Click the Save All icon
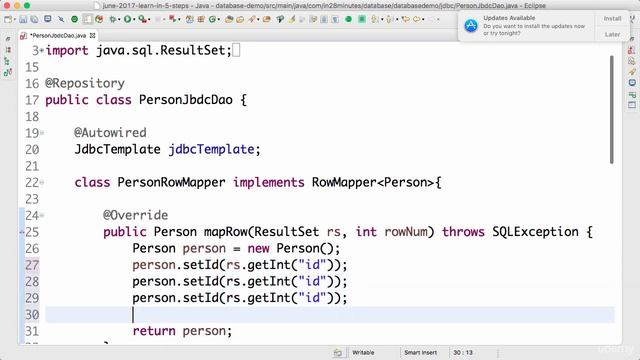This screenshot has width=640, height=360. click(35, 19)
